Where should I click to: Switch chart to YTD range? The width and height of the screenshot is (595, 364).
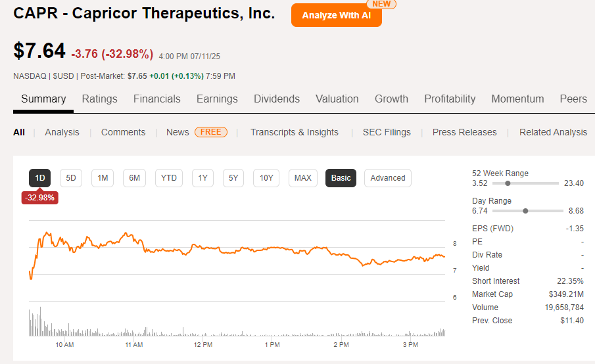tap(169, 178)
